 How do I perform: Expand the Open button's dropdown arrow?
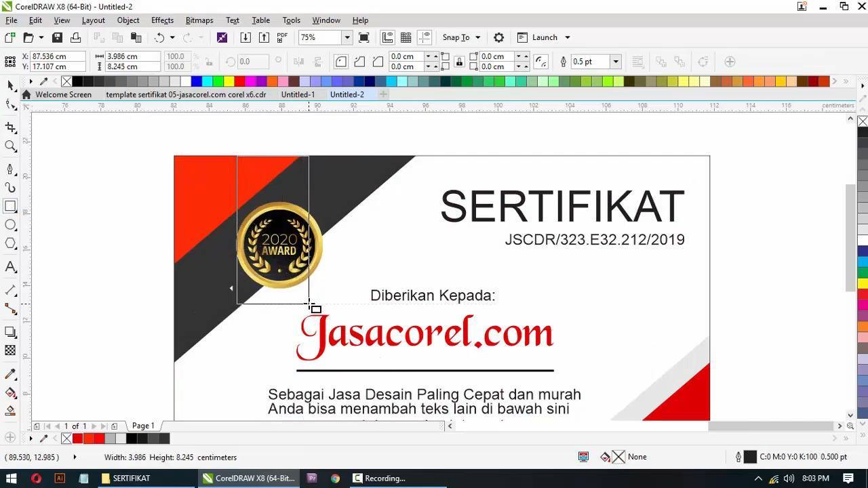pyautogui.click(x=41, y=37)
